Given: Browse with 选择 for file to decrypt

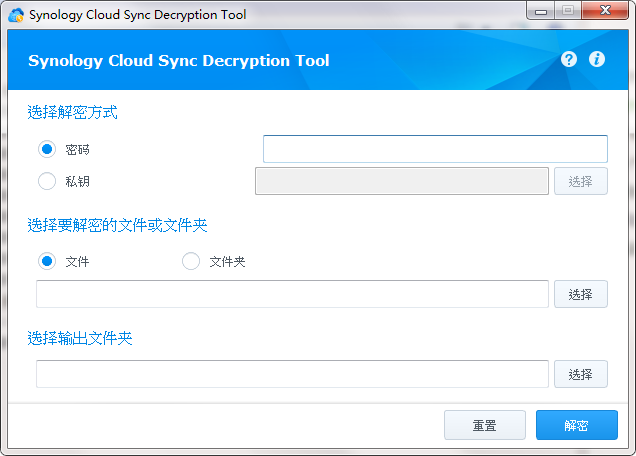Looking at the screenshot, I should (x=580, y=294).
